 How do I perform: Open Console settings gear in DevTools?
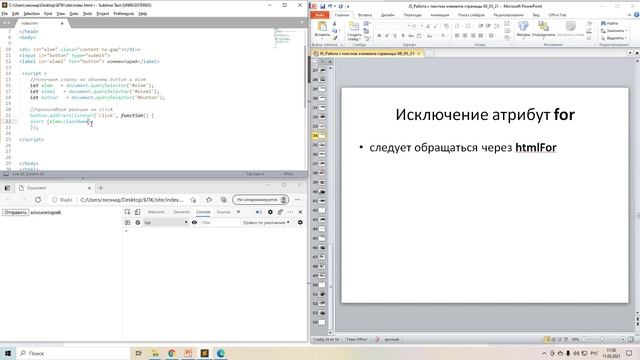[300, 222]
